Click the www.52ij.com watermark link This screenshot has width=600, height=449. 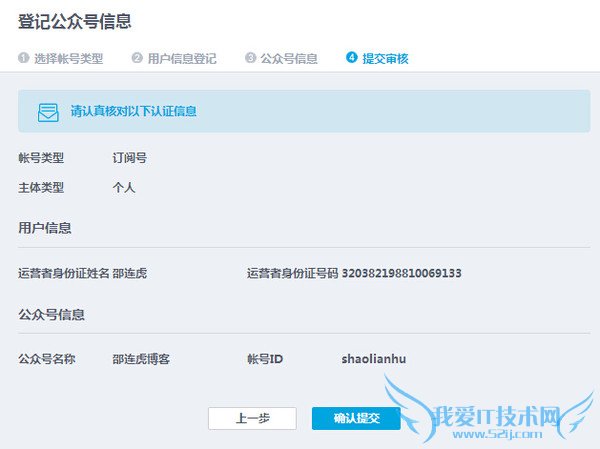pos(497,434)
